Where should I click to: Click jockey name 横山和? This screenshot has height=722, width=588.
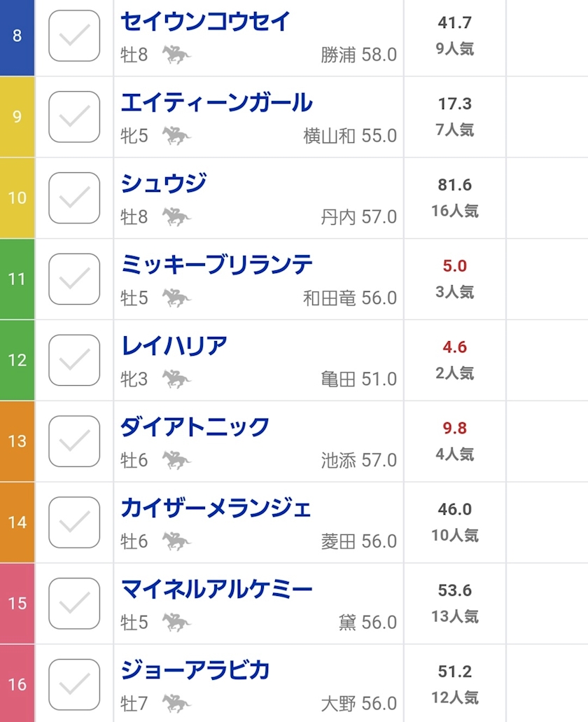pyautogui.click(x=330, y=136)
